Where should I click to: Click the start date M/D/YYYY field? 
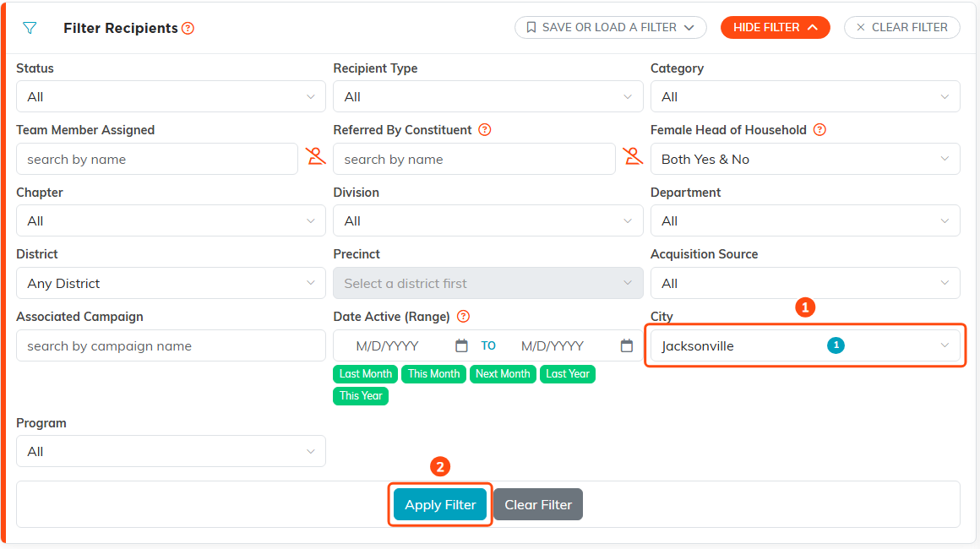click(388, 346)
